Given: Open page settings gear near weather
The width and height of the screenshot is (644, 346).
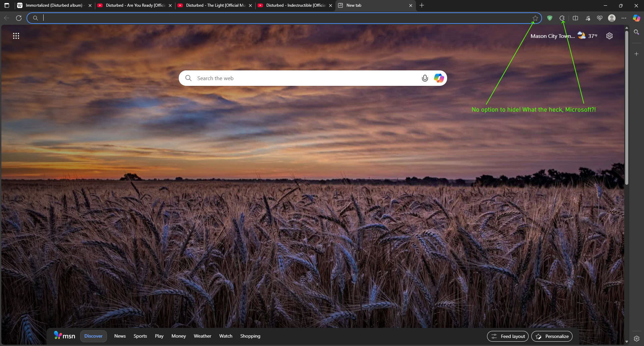Looking at the screenshot, I should 609,36.
